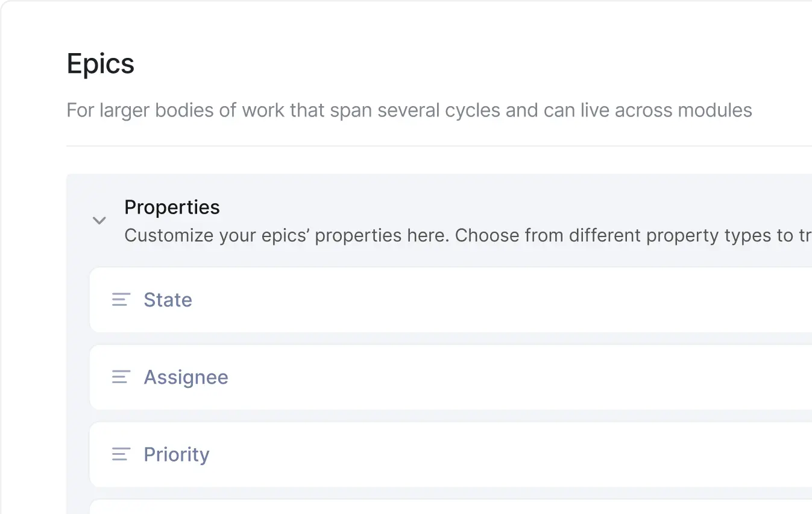The height and width of the screenshot is (514, 812).
Task: Click empty space in the State row
Action: [x=482, y=300]
